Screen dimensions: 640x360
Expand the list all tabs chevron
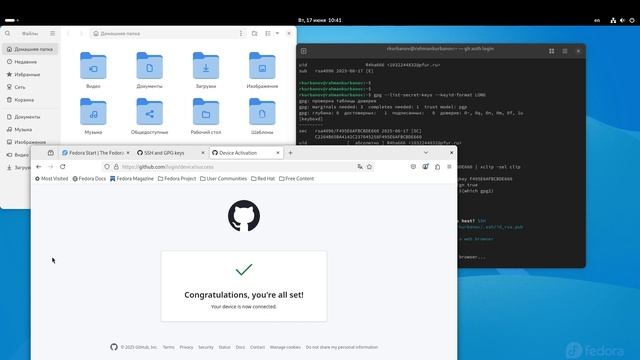[x=426, y=153]
